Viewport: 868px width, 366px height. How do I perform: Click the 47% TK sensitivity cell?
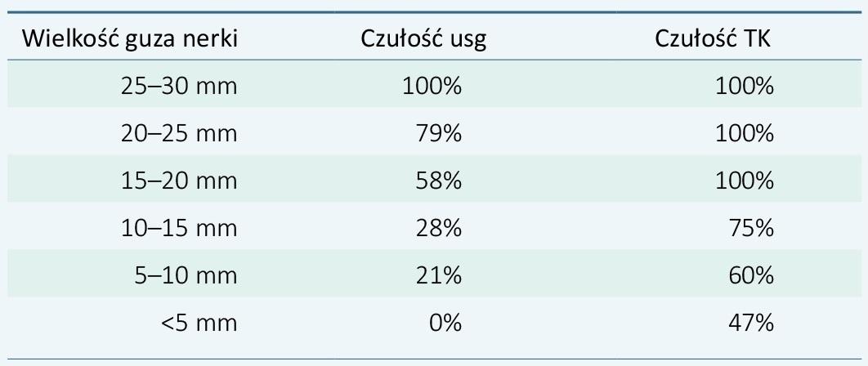750,323
